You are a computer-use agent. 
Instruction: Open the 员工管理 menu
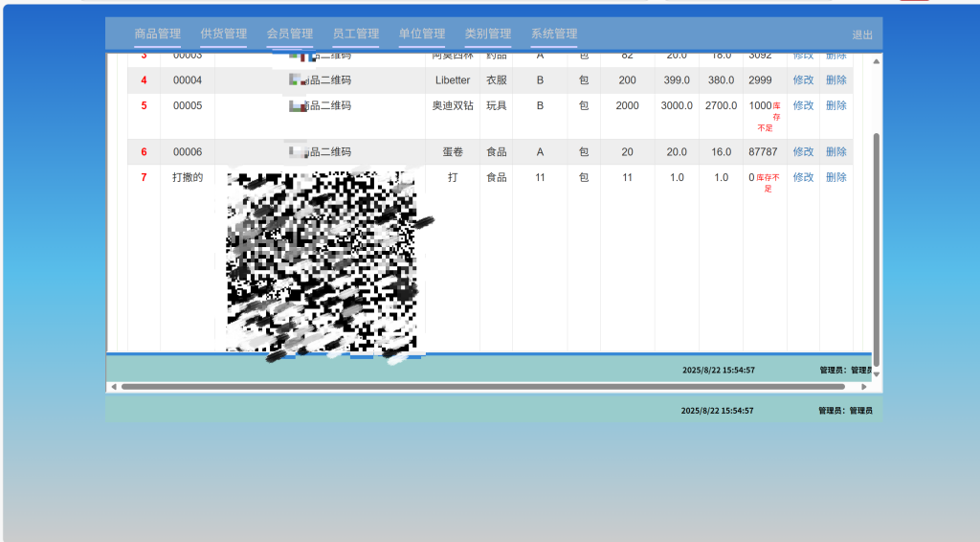[356, 34]
